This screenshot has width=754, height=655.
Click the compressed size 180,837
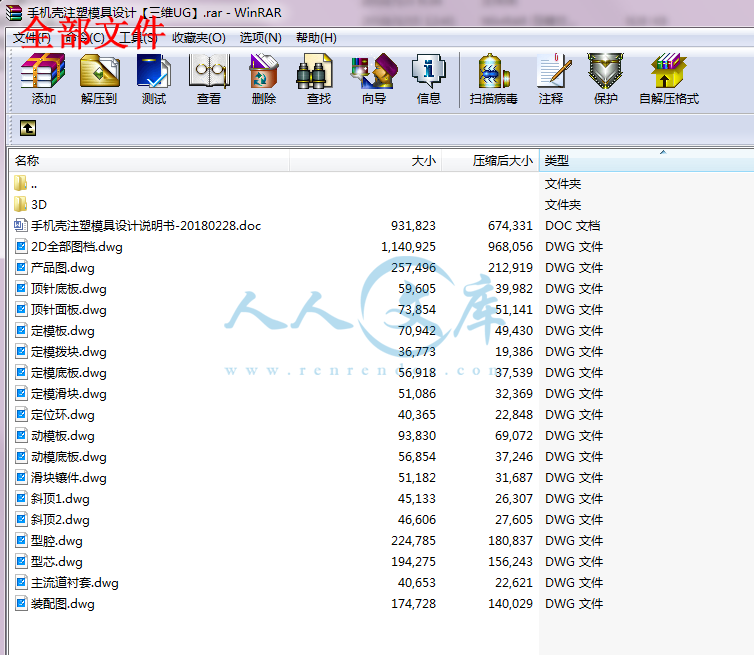510,541
